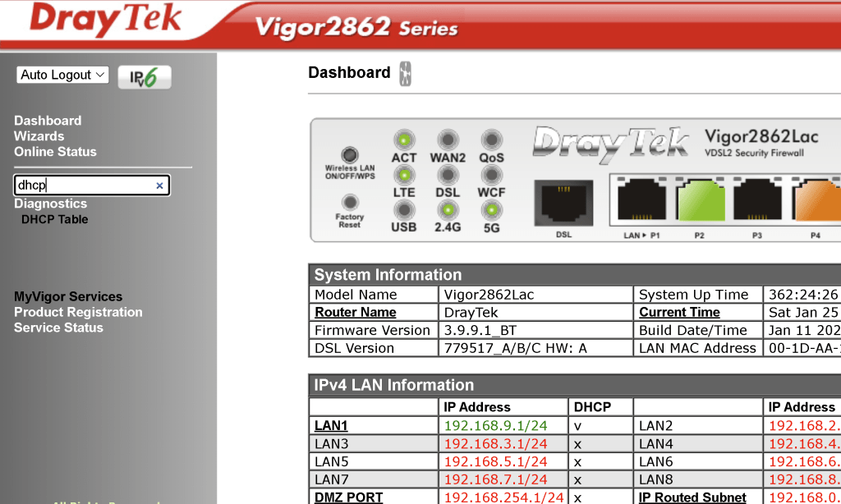Select the LAN3 IP address 192.168.3.1/24
841x504 pixels.
pos(495,444)
